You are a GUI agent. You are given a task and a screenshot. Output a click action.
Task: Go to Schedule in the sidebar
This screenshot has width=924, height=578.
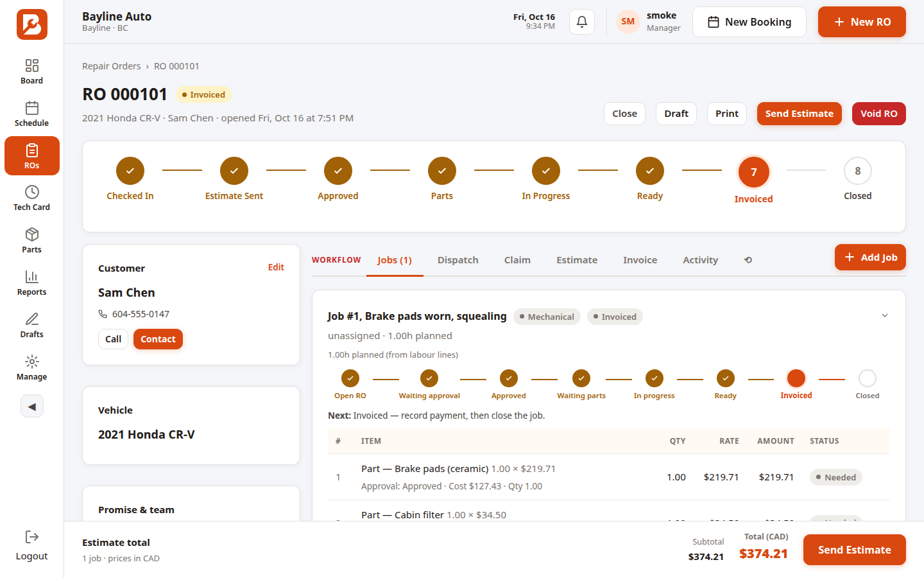click(x=31, y=114)
